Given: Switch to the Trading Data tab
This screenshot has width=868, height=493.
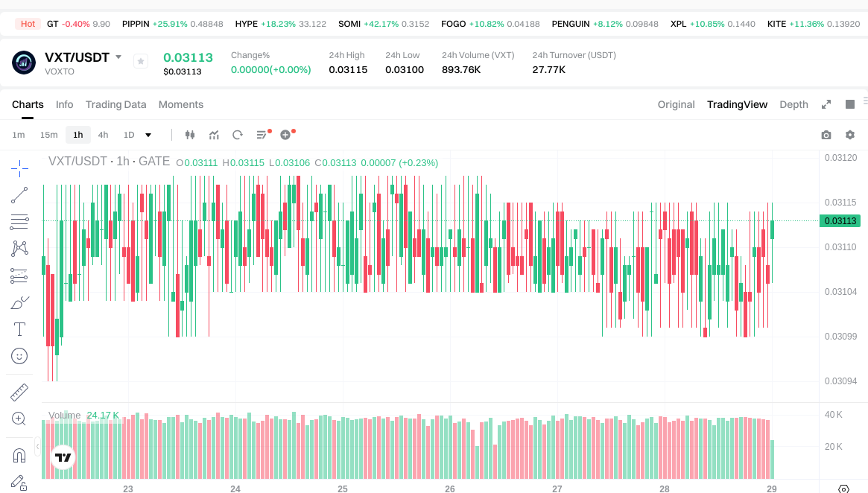Looking at the screenshot, I should [x=115, y=104].
